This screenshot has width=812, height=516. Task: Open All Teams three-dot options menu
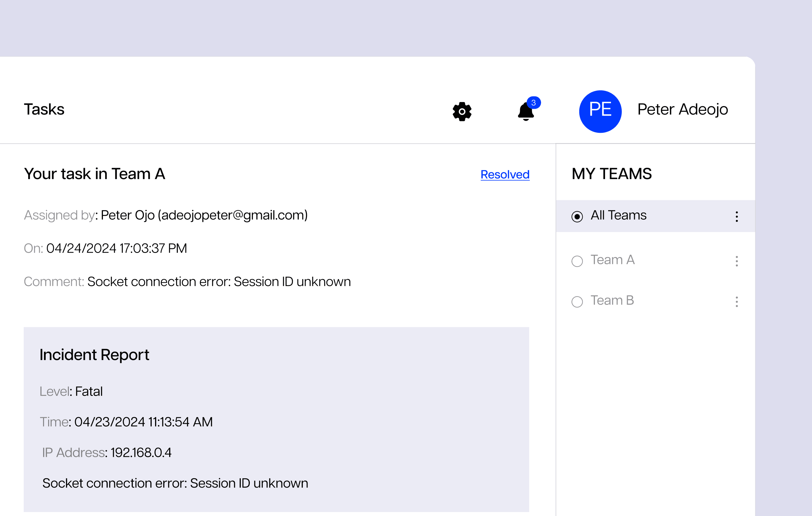pos(736,217)
